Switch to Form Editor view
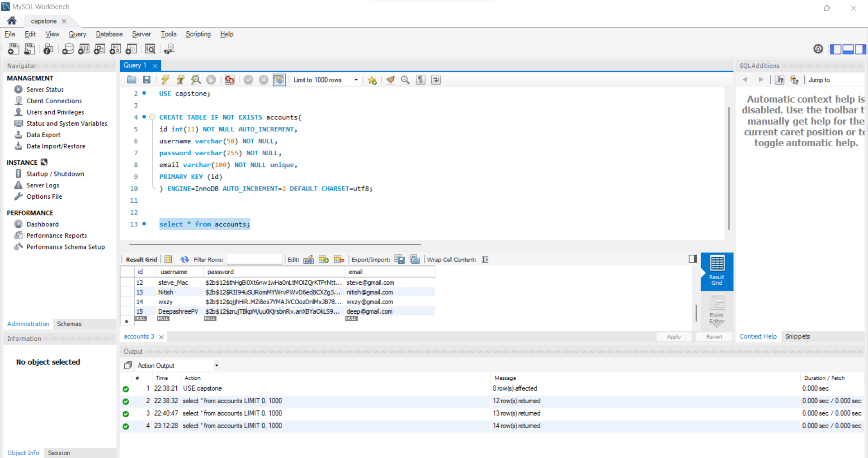 (x=717, y=310)
